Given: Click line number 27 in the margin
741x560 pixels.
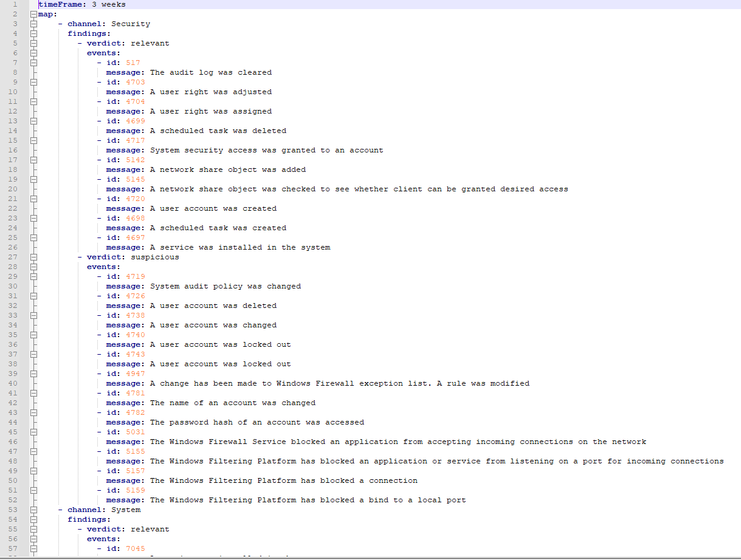Looking at the screenshot, I should pyautogui.click(x=13, y=257).
